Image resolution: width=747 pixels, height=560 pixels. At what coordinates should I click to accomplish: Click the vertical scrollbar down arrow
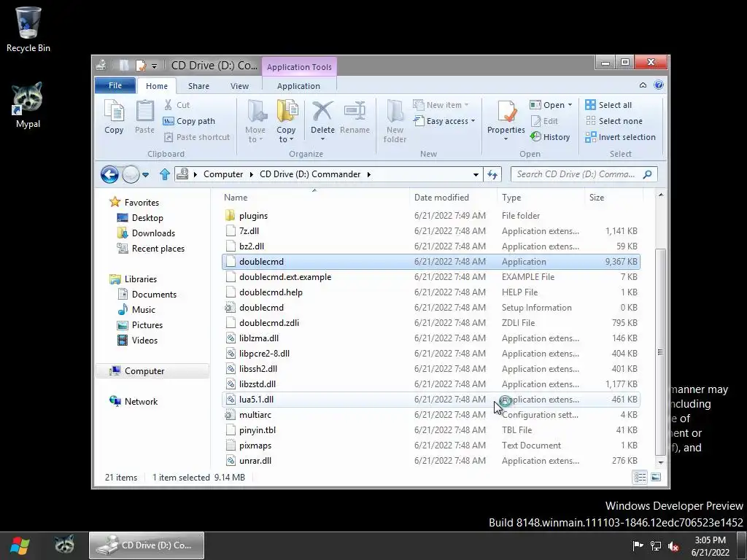pos(660,462)
